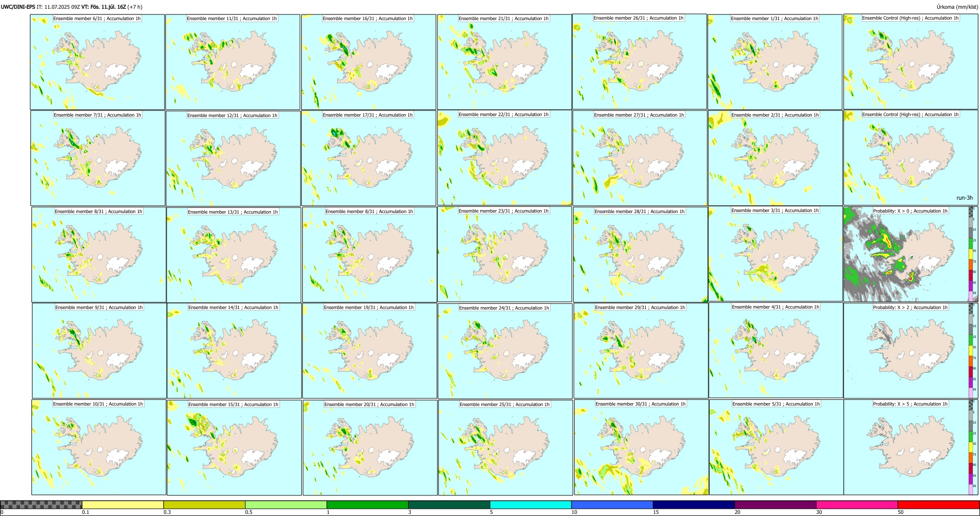This screenshot has height=516, width=980.
Task: Open the Probability X > 2 map
Action: pyautogui.click(x=911, y=351)
